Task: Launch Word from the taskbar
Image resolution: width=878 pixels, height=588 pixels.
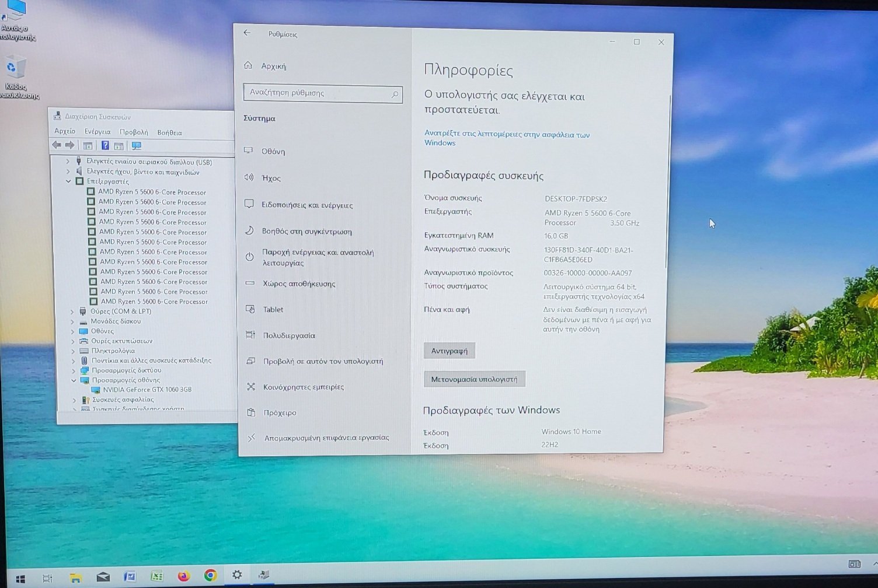Action: 130,576
